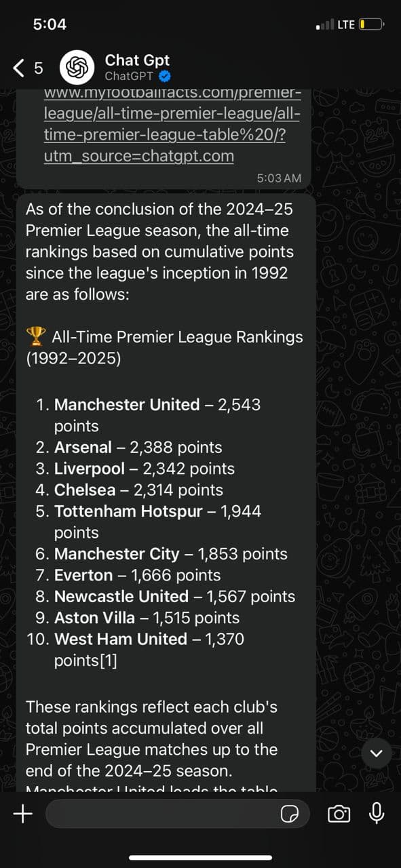Image resolution: width=401 pixels, height=868 pixels.
Task: Tap the back chevron arrow
Action: click(19, 68)
